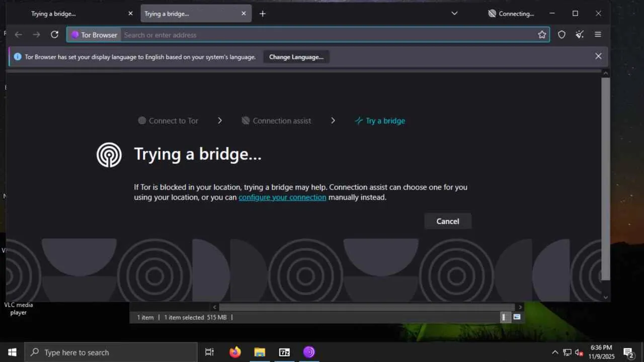Click the Tor Browser scroll up arrow
Image resolution: width=644 pixels, height=362 pixels.
[606, 73]
